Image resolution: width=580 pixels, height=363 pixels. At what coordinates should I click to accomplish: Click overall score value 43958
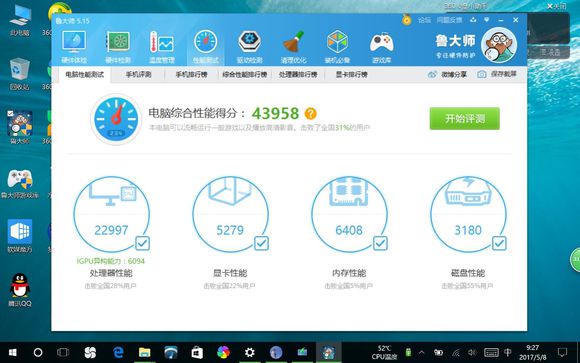275,114
